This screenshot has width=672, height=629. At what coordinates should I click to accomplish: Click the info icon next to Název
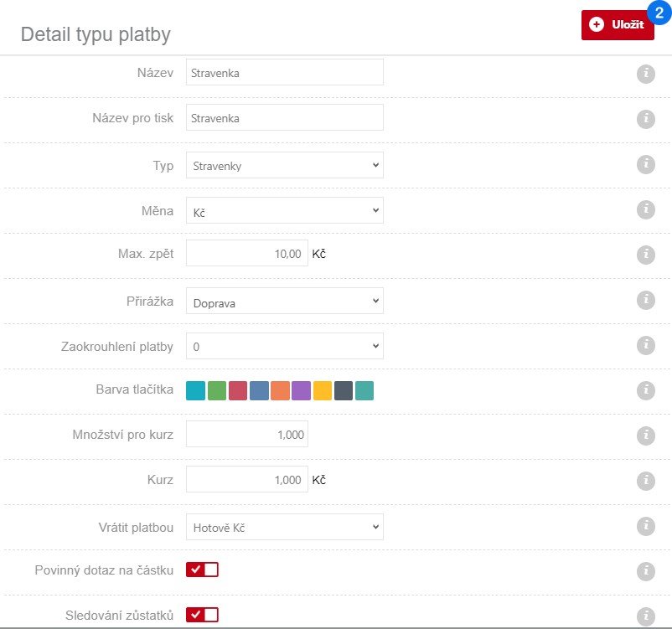pos(645,74)
